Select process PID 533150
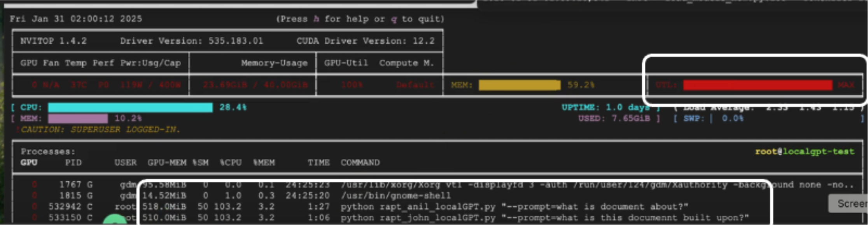The image size is (868, 225). pyautogui.click(x=65, y=217)
